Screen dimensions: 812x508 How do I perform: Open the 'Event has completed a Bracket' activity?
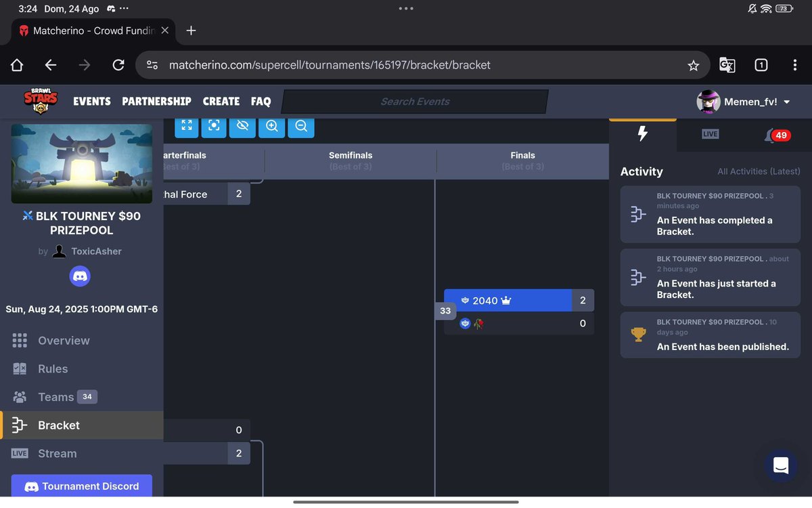[x=710, y=214]
